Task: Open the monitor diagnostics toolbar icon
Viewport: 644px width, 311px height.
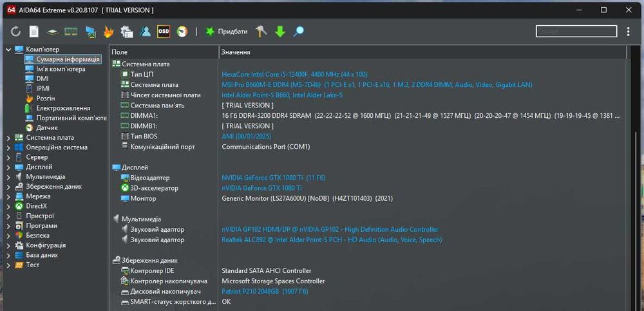Action: (x=90, y=32)
